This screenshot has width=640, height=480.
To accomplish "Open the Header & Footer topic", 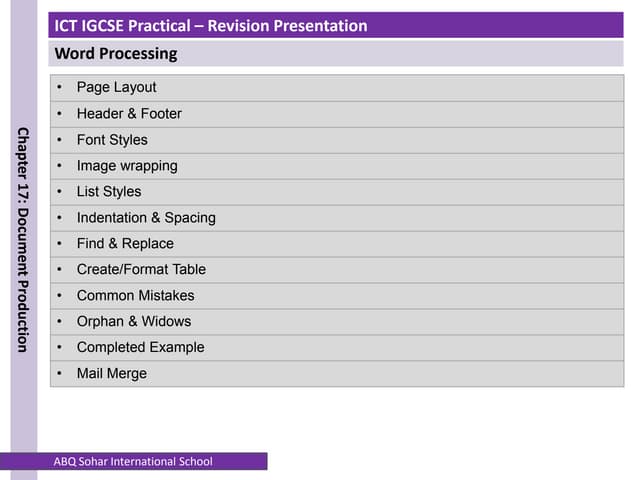I will (x=129, y=114).
